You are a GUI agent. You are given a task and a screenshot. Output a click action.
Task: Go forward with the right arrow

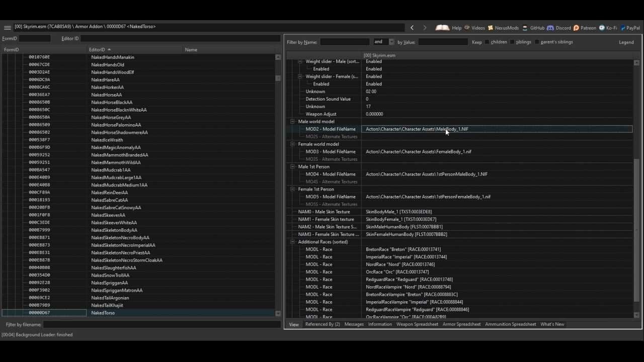425,28
